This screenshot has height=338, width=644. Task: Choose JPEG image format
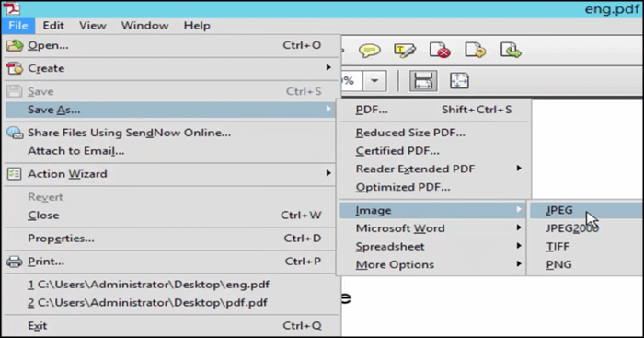586,210
